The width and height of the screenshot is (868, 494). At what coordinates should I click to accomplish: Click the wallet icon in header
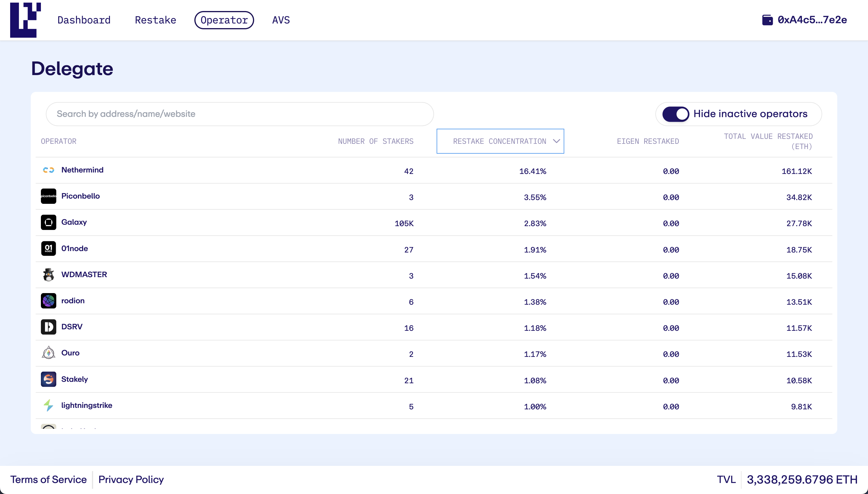click(x=767, y=20)
